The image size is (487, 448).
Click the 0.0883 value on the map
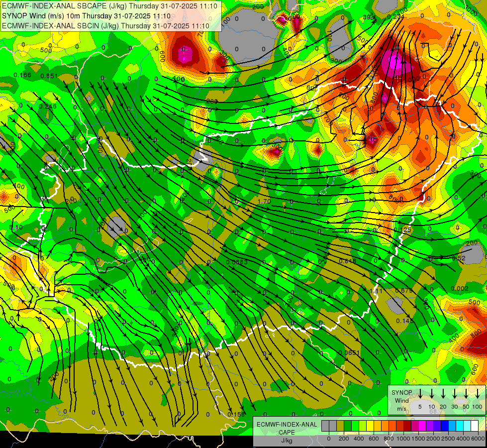coord(237,262)
